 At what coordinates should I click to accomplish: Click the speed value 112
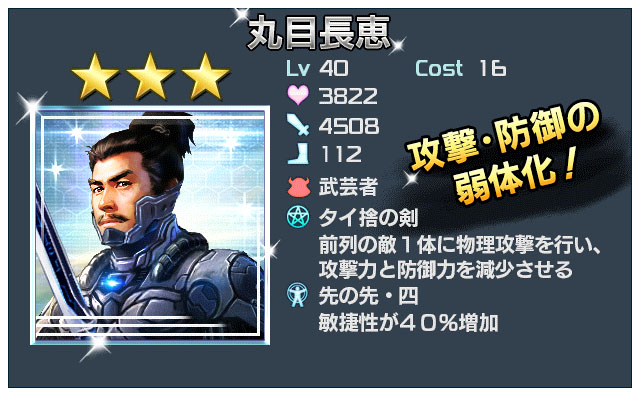(x=342, y=155)
